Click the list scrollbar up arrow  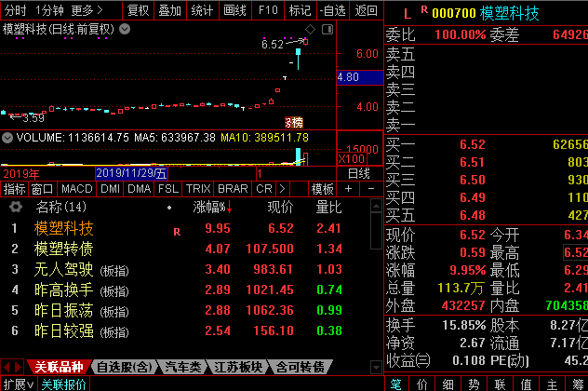(x=376, y=206)
